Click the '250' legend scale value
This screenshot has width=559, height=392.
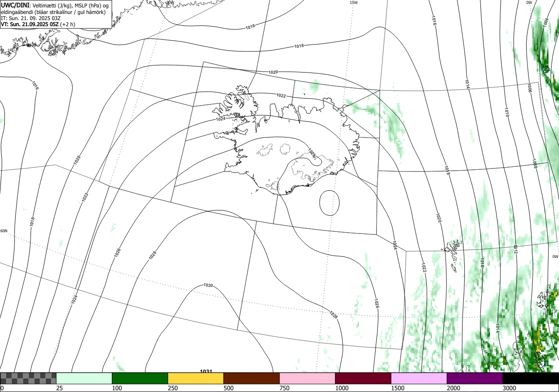(x=173, y=388)
